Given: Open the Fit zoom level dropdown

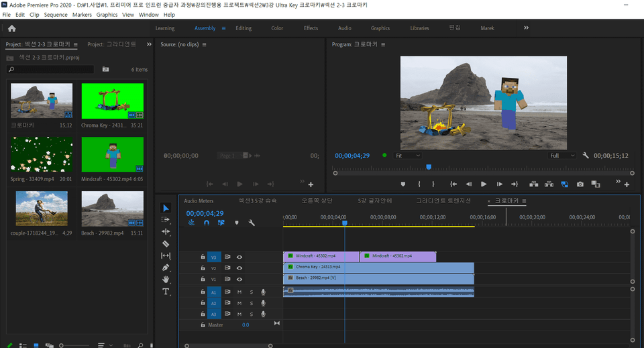Looking at the screenshot, I should pos(407,156).
